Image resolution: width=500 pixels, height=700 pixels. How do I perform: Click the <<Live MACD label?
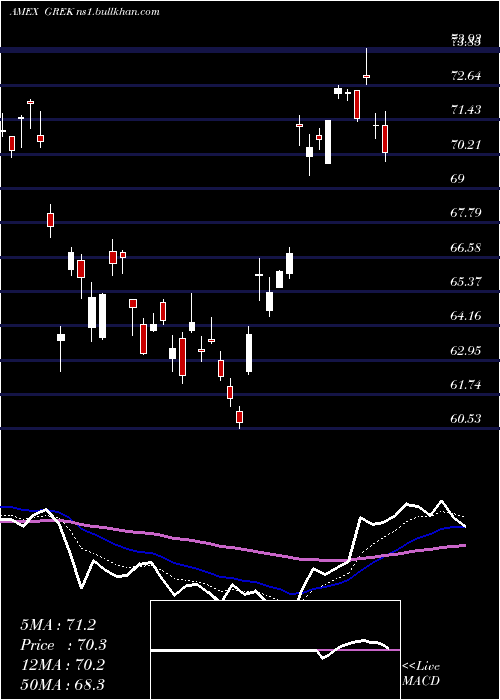tap(421, 674)
